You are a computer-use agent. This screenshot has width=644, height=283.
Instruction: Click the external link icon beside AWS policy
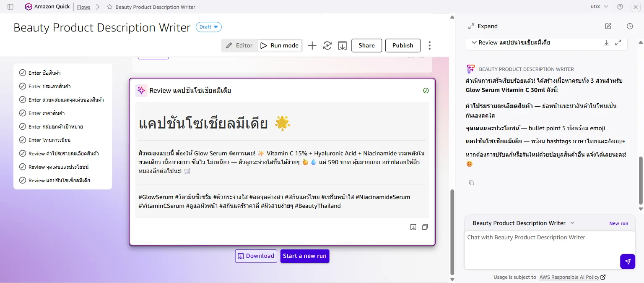(x=603, y=277)
